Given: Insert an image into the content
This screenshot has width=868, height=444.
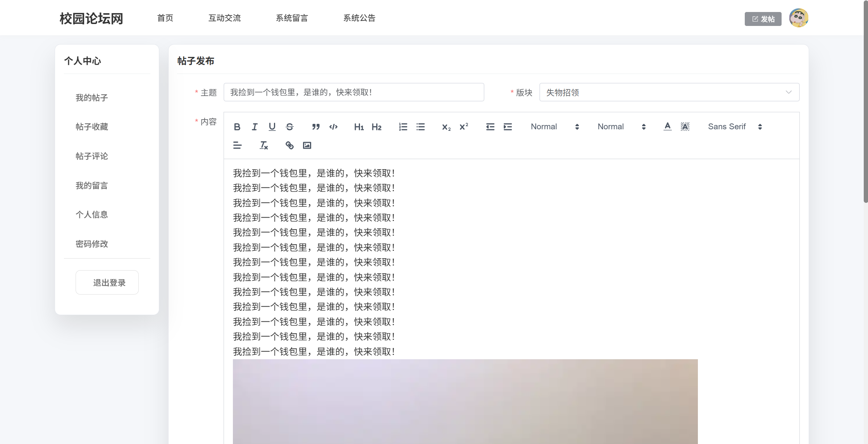Looking at the screenshot, I should click(307, 145).
